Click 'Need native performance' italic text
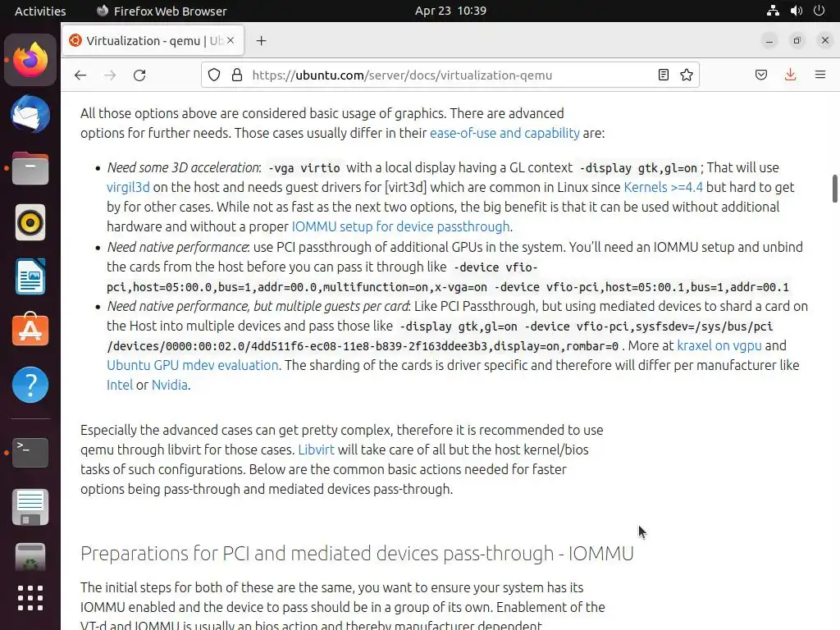This screenshot has height=630, width=840. tap(177, 247)
